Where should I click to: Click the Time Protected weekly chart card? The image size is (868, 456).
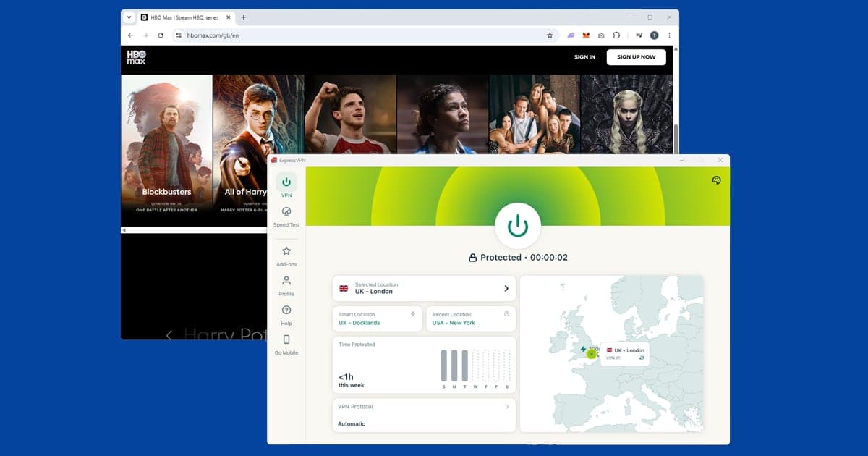coord(424,365)
